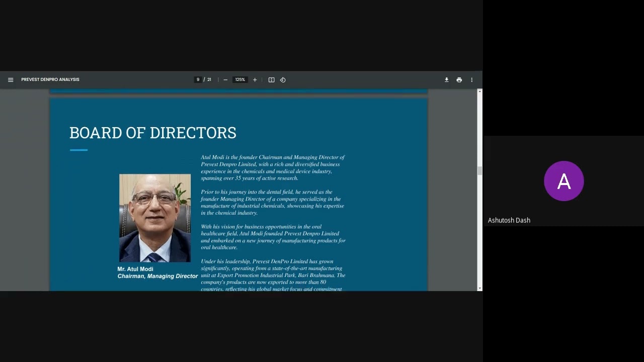Click paragraph starting 'With his vision for business'
644x362 pixels.
(x=273, y=237)
